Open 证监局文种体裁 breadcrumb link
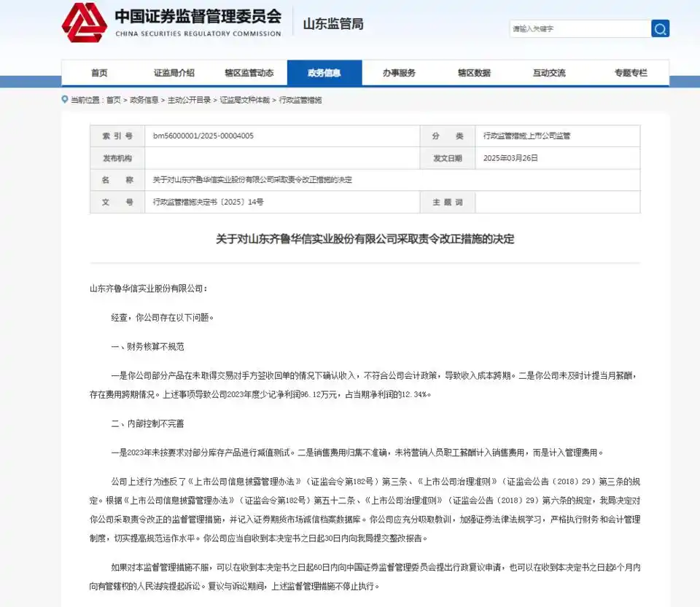The image size is (700, 607). (x=244, y=100)
